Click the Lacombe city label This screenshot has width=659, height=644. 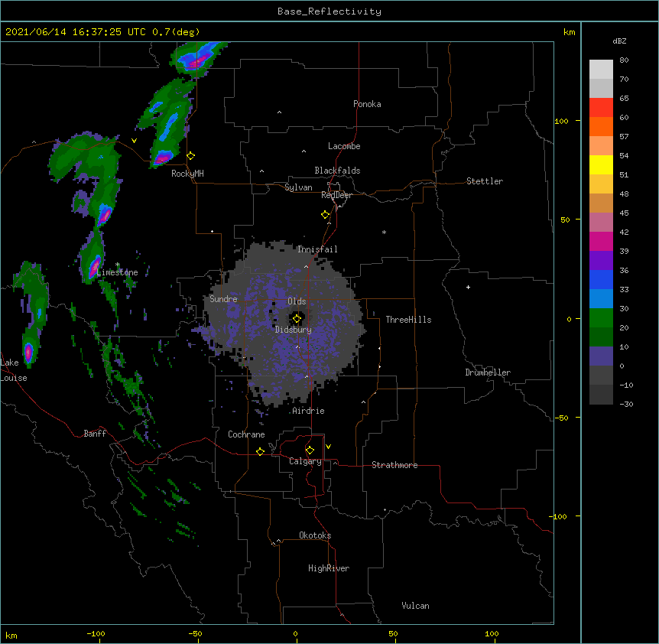[x=344, y=146]
